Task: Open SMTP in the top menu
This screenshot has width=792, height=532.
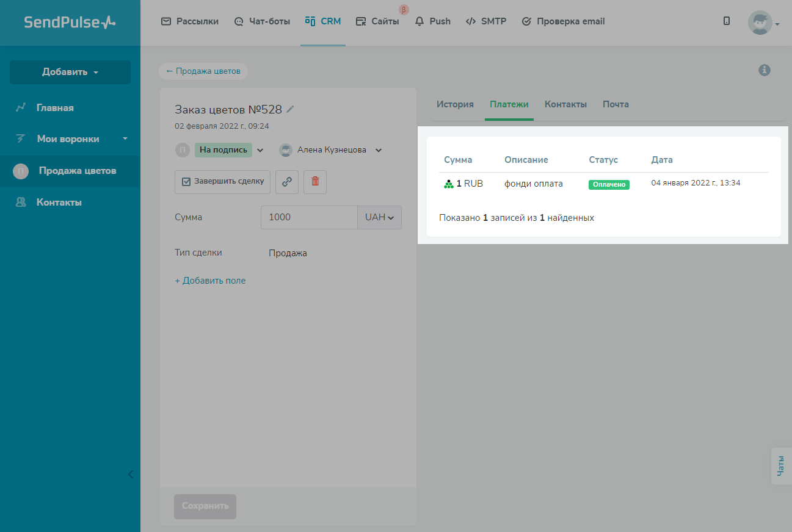Action: (x=486, y=21)
